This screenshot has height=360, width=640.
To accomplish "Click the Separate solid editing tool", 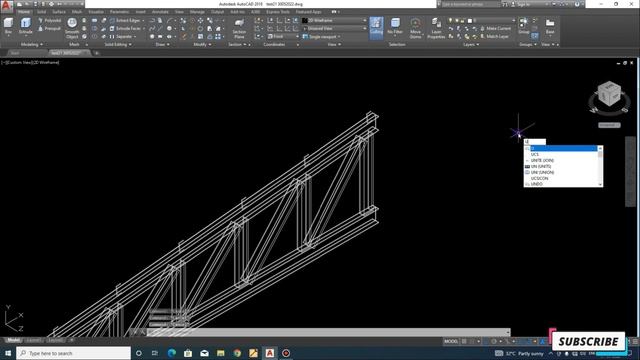I will point(122,37).
